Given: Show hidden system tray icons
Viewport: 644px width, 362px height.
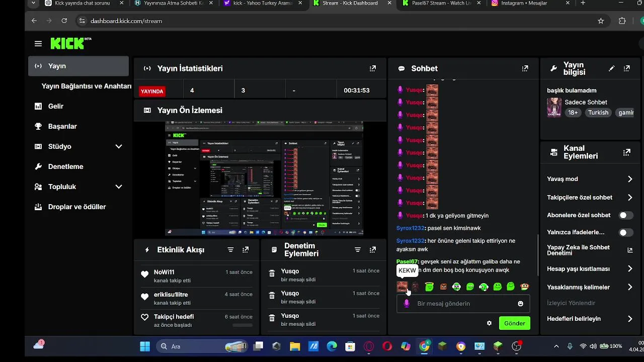Looking at the screenshot, I should [x=556, y=346].
